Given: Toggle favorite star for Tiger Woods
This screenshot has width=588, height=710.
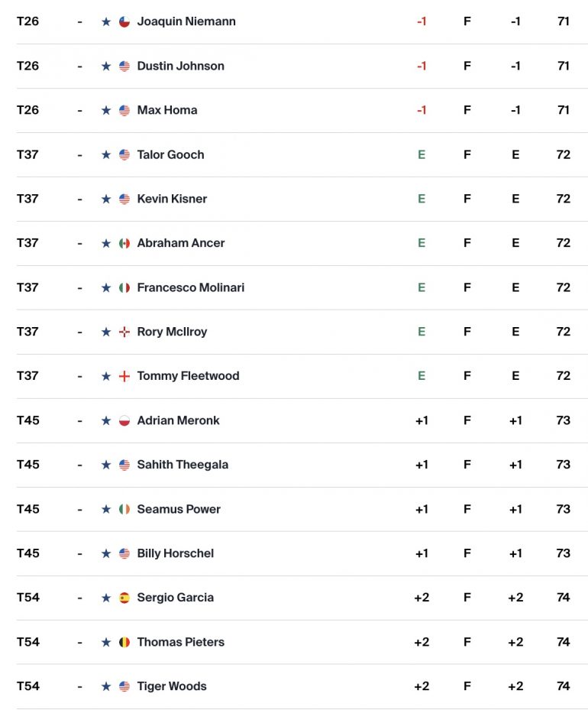Looking at the screenshot, I should 106,686.
